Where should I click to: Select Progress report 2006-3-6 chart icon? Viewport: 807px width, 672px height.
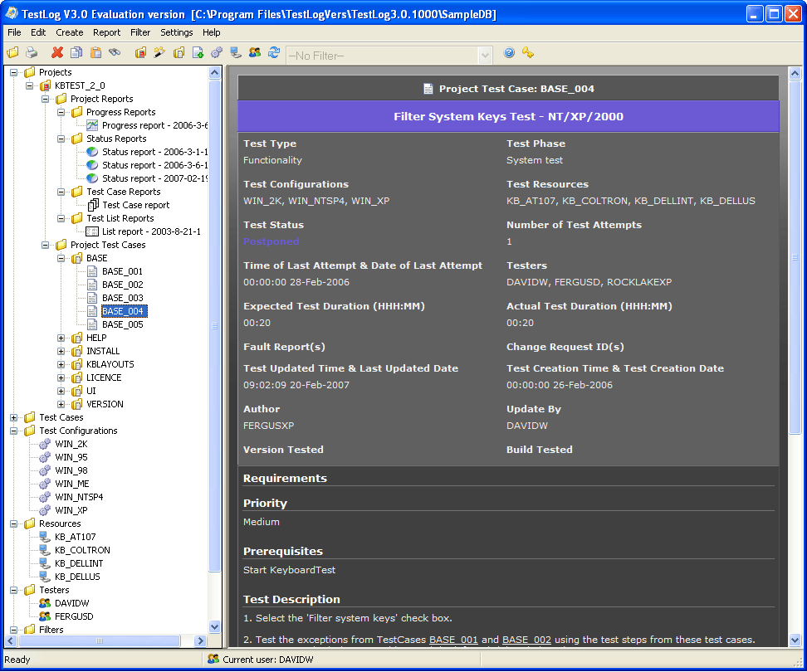pos(92,125)
